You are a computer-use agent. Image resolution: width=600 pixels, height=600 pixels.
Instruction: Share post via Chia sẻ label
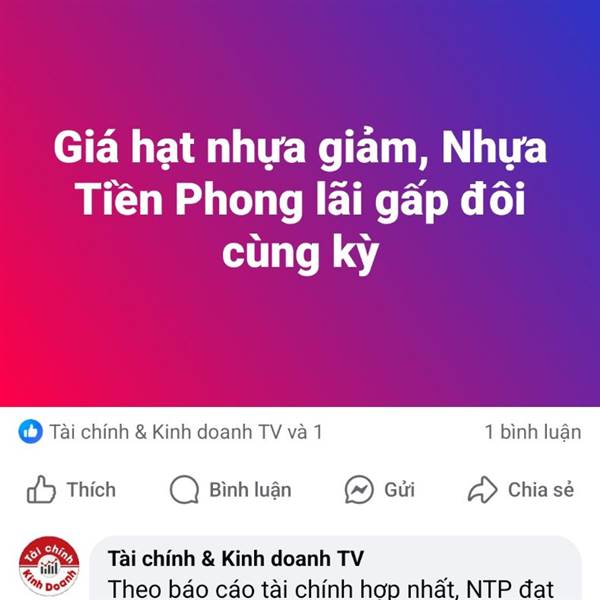[x=541, y=490]
